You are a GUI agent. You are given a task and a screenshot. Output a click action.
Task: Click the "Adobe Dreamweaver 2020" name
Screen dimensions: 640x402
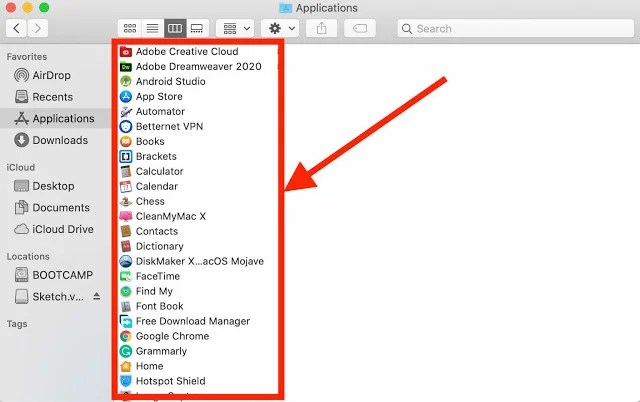coord(199,67)
